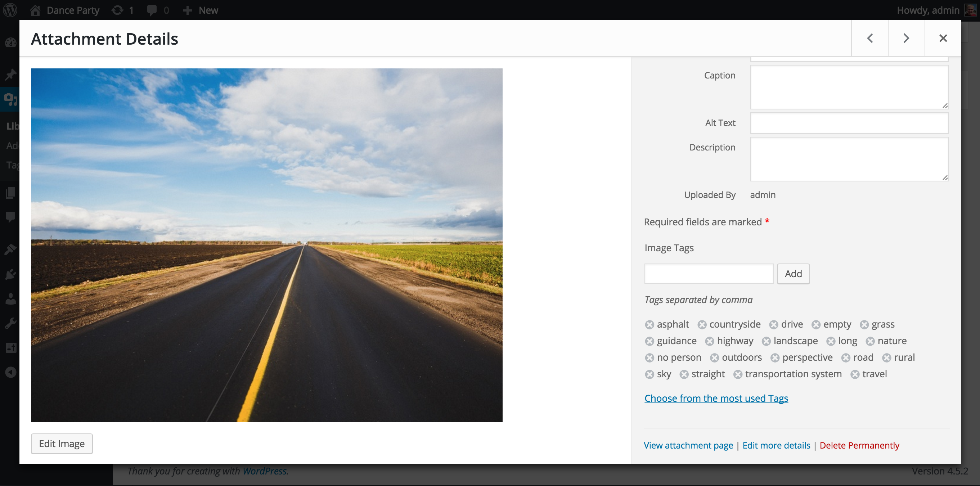Open the Dashboard icon in sidebar
The width and height of the screenshot is (980, 486).
[x=10, y=42]
